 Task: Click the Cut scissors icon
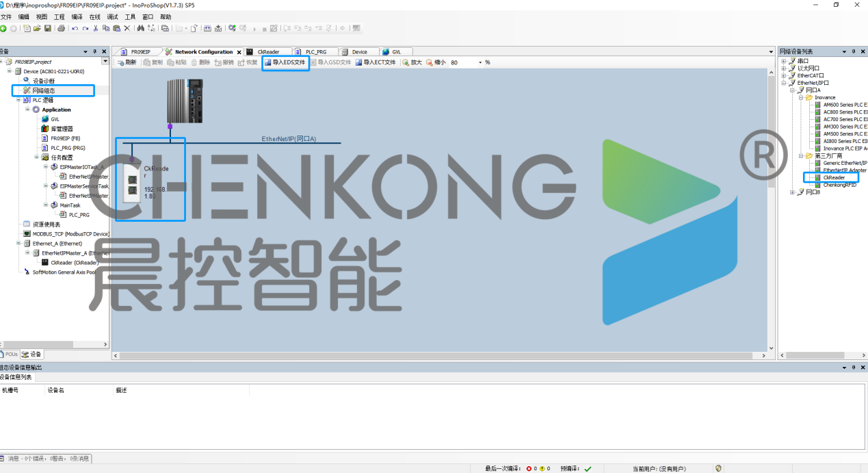tap(96, 28)
